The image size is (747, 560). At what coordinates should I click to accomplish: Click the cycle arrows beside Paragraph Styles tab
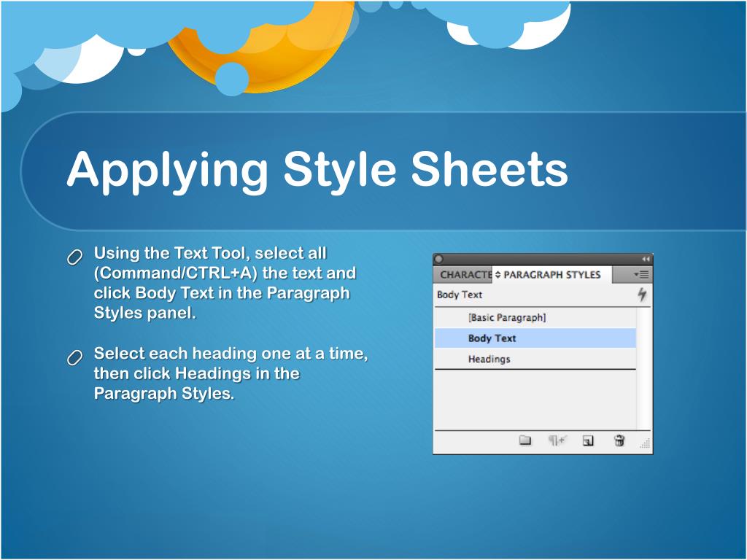498,275
